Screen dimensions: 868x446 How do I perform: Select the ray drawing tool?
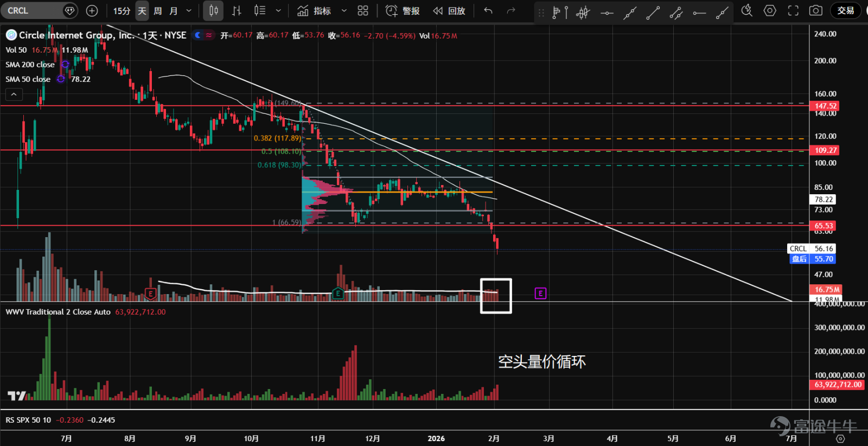722,12
